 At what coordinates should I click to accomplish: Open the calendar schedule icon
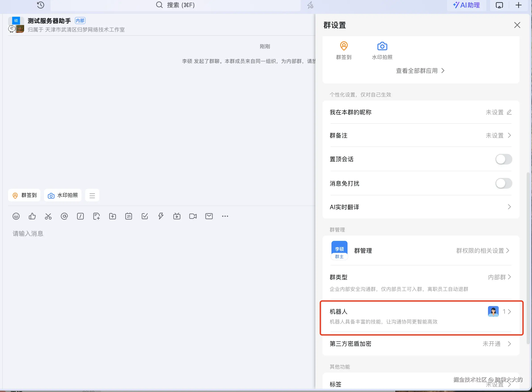click(128, 216)
